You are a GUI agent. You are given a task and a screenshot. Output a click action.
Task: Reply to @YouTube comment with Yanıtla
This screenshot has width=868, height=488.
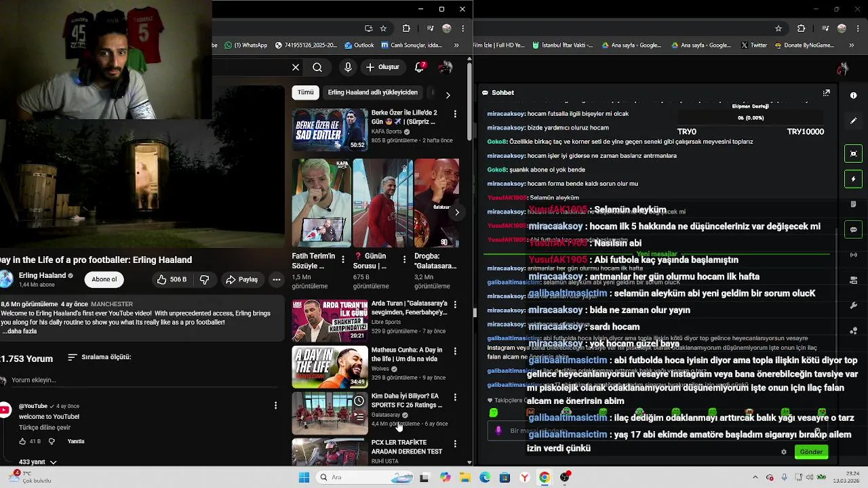[76, 441]
